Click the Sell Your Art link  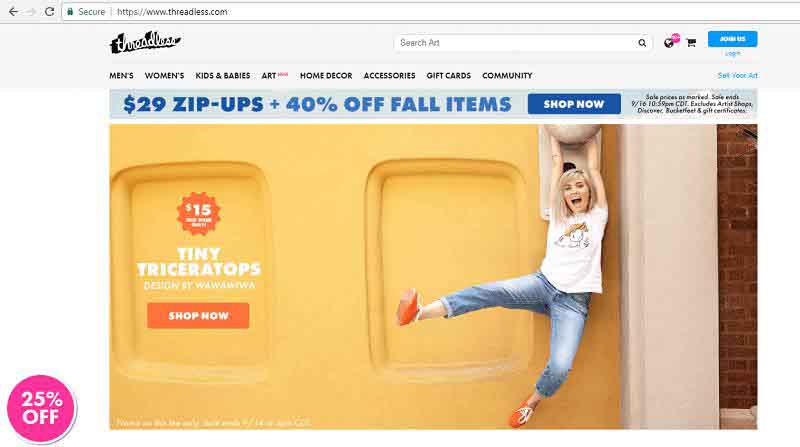737,76
